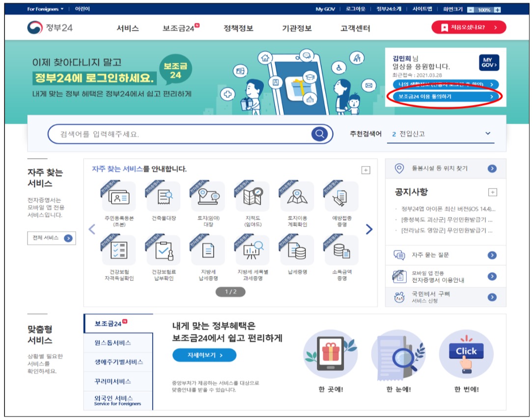The height and width of the screenshot is (420, 532).
Task: Click the 사이트맵 link
Action: coord(422,9)
